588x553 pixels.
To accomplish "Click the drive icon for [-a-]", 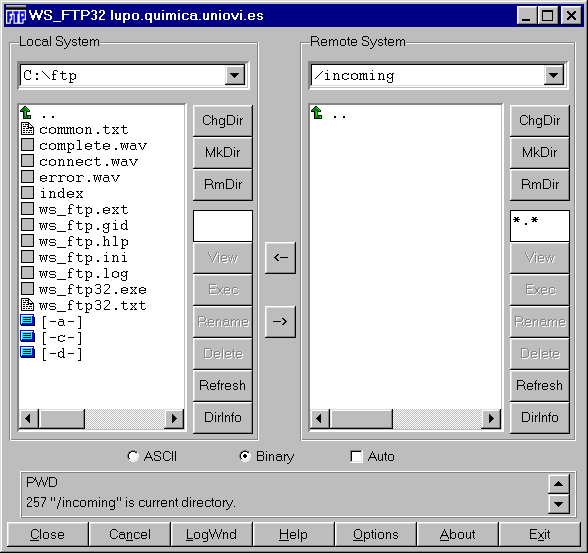I will coord(27,321).
